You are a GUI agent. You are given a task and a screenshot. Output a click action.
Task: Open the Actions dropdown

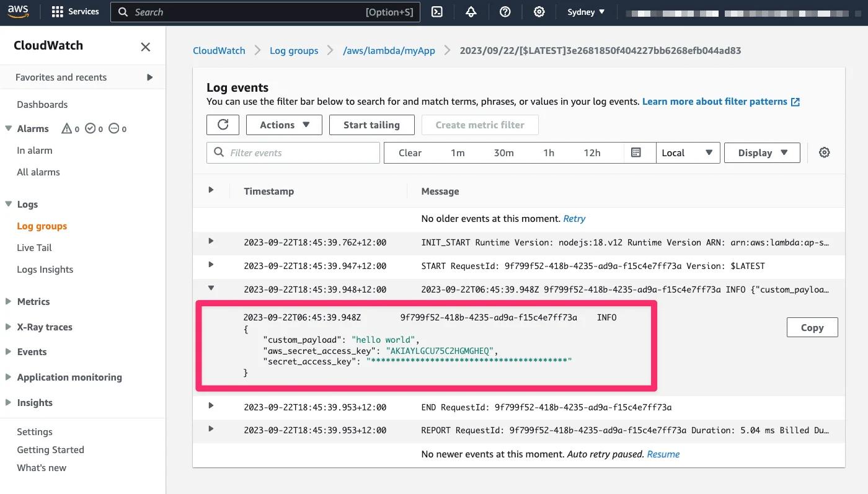283,125
